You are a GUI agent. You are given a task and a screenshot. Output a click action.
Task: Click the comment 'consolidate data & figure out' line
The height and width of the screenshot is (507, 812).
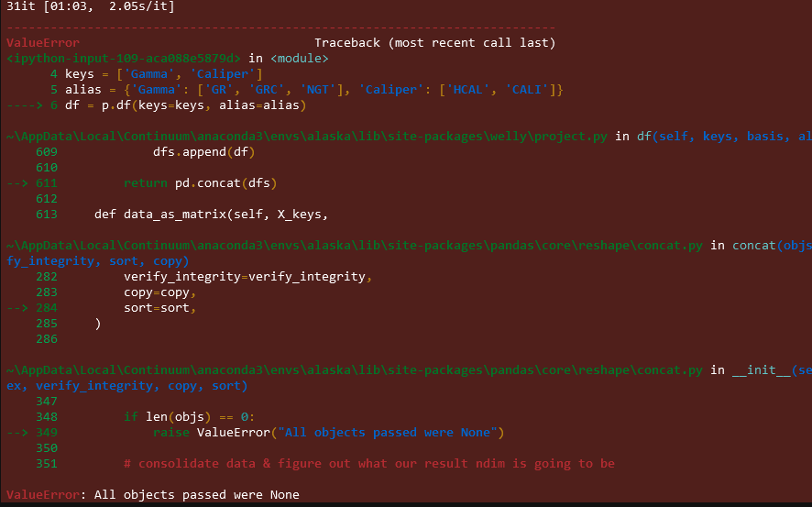pos(369,464)
